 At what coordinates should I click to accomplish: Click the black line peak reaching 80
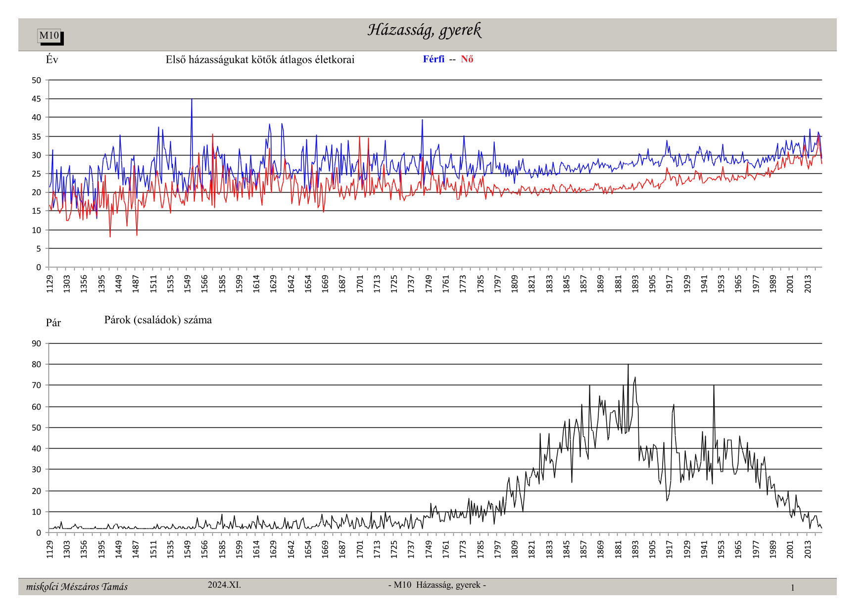click(628, 365)
